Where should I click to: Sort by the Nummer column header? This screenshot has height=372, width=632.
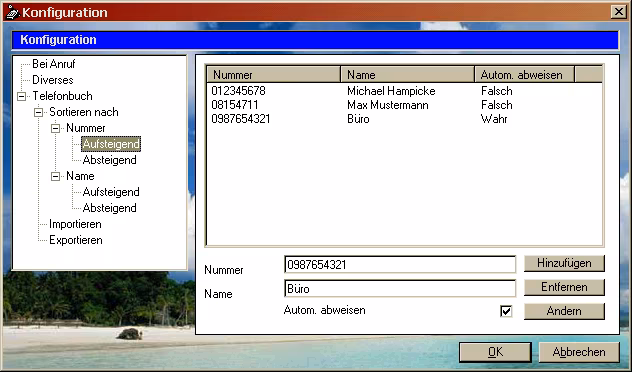click(274, 75)
